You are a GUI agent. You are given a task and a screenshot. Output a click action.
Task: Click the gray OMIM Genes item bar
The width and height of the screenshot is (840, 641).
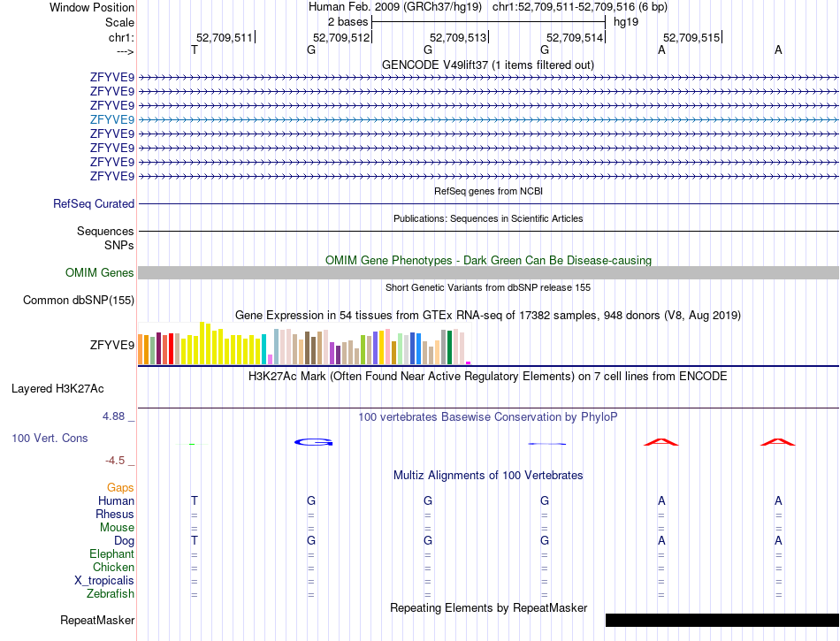pyautogui.click(x=488, y=272)
